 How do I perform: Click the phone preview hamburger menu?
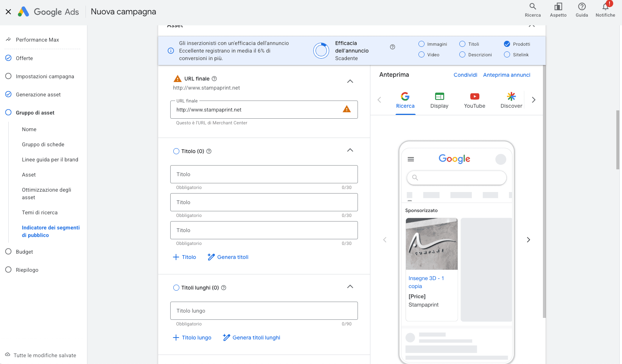click(411, 159)
